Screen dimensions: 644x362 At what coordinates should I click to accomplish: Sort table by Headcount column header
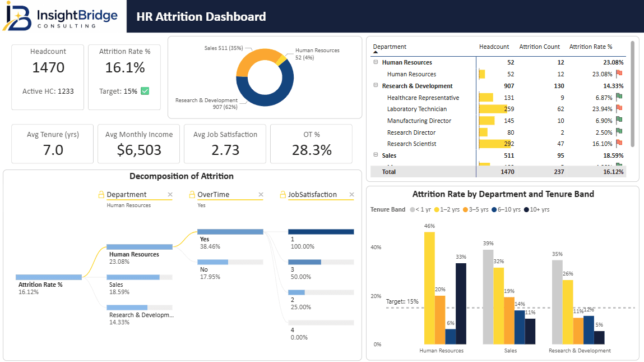pyautogui.click(x=494, y=47)
